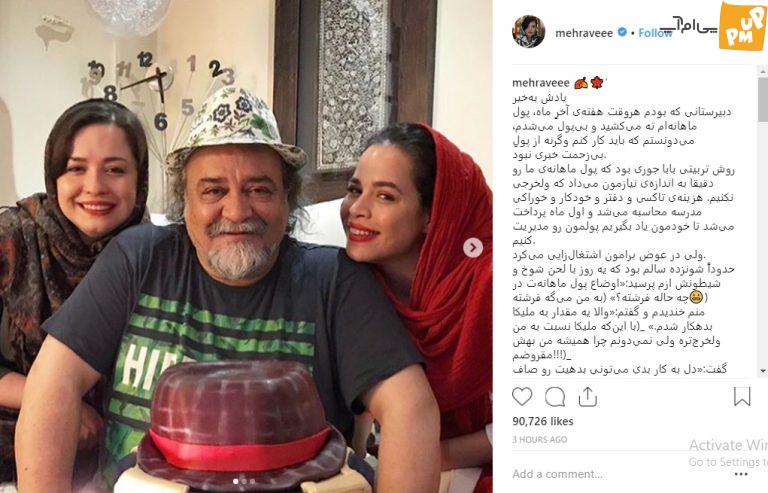Open mehraveee username at the caption start
The width and height of the screenshot is (768, 493).
click(x=541, y=83)
